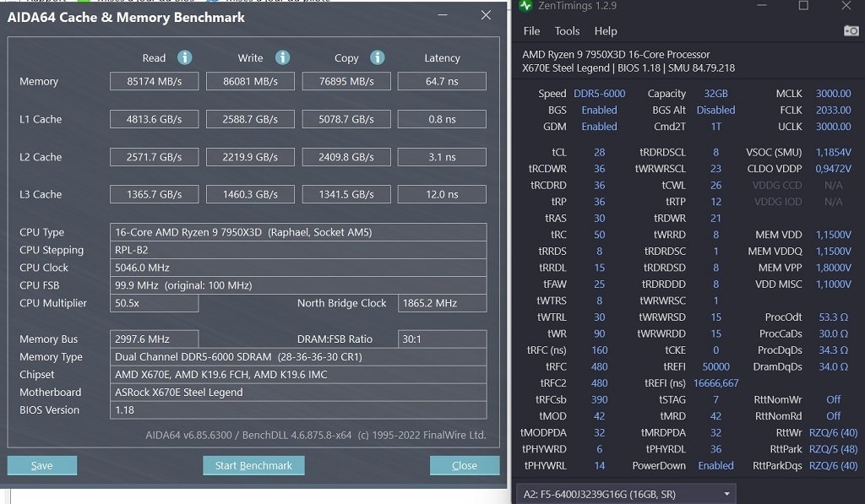This screenshot has height=504, width=865.
Task: Click the L3 Cache Write value box
Action: (x=251, y=194)
